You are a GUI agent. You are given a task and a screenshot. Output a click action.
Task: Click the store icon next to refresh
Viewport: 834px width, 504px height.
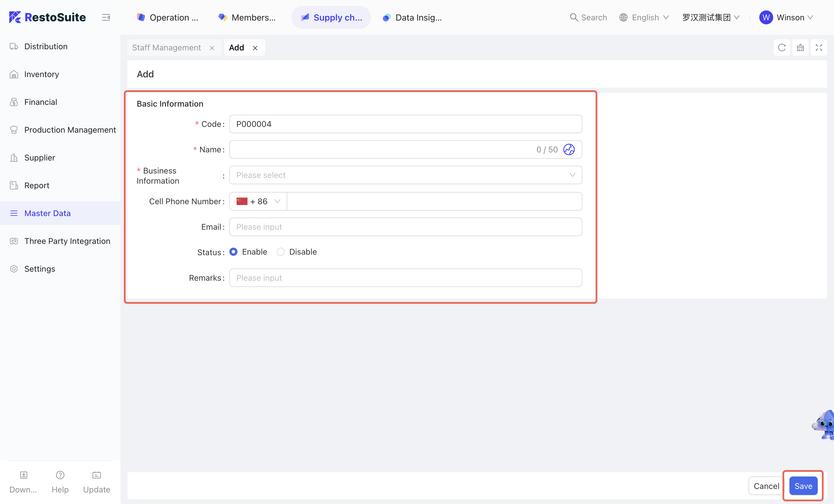pyautogui.click(x=800, y=48)
